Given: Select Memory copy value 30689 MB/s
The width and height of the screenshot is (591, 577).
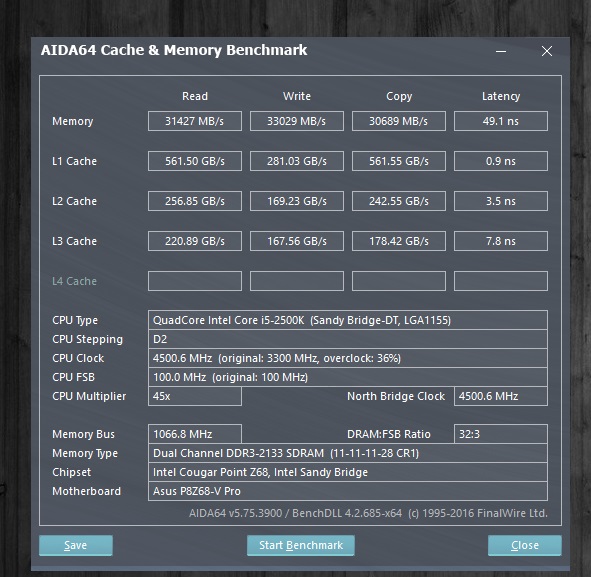Looking at the screenshot, I should click(x=399, y=121).
